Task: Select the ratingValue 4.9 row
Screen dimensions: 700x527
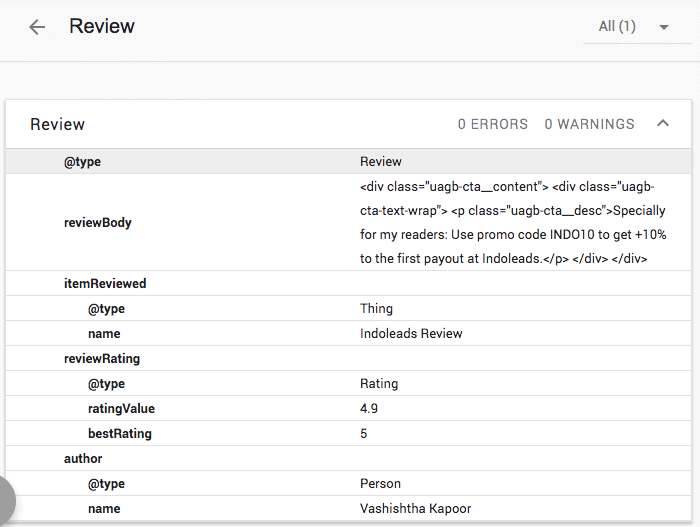Action: tap(348, 408)
